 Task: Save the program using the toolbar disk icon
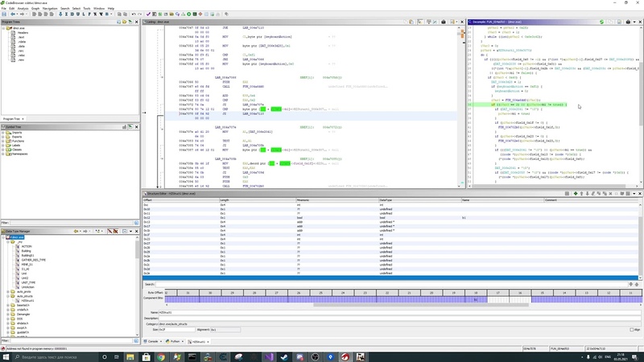(4, 14)
